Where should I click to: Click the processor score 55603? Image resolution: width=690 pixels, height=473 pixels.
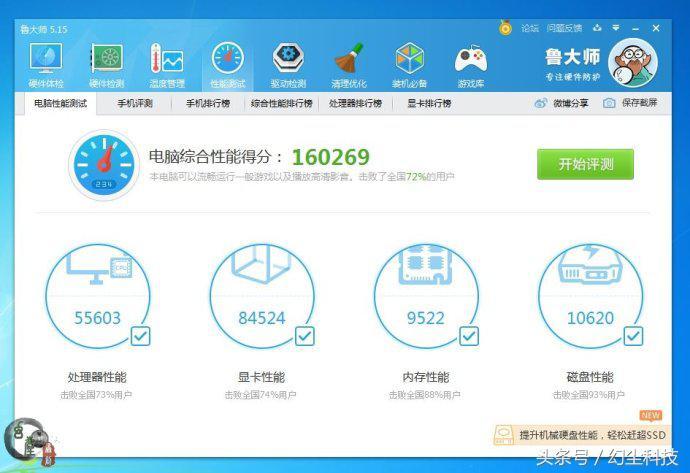point(97,318)
